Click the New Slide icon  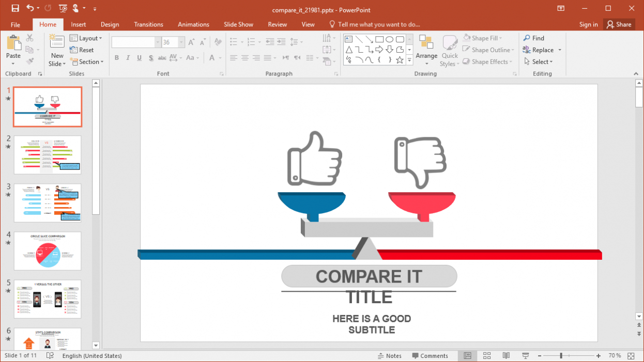[57, 42]
